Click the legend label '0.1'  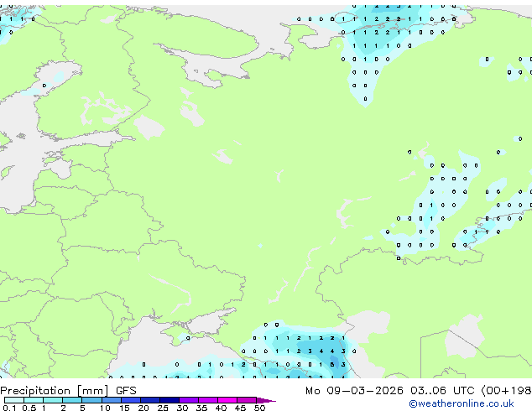pos(9,408)
